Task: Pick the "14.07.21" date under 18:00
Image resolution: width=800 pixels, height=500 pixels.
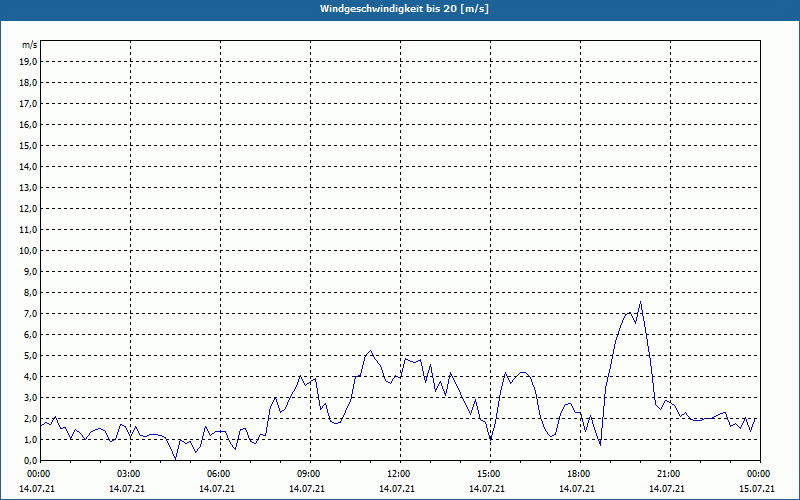Action: (x=577, y=488)
